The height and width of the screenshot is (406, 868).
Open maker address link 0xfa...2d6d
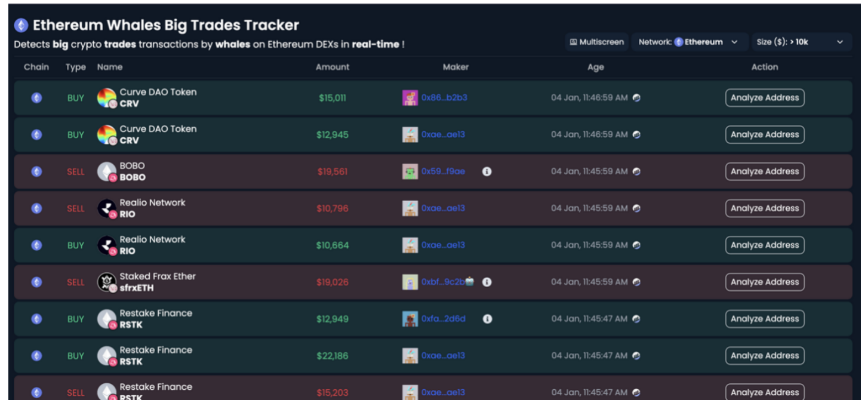click(x=443, y=319)
